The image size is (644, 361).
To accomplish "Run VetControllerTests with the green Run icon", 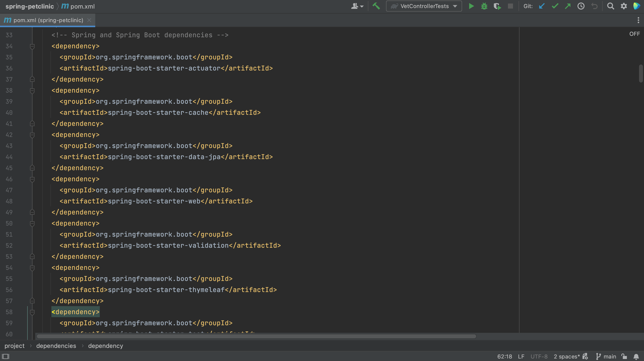I will click(x=471, y=6).
